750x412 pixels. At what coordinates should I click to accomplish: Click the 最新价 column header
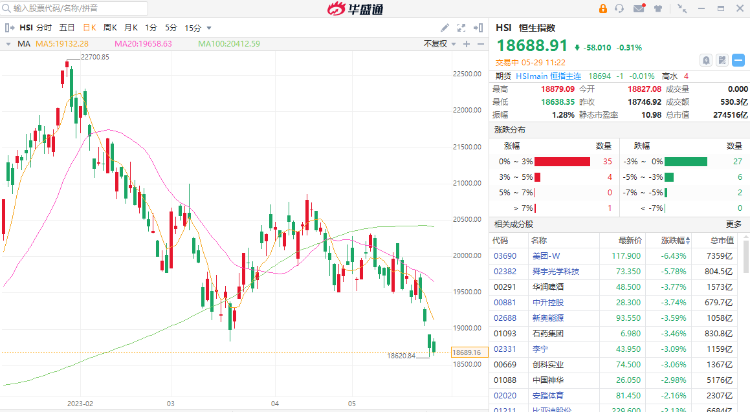tap(630, 240)
